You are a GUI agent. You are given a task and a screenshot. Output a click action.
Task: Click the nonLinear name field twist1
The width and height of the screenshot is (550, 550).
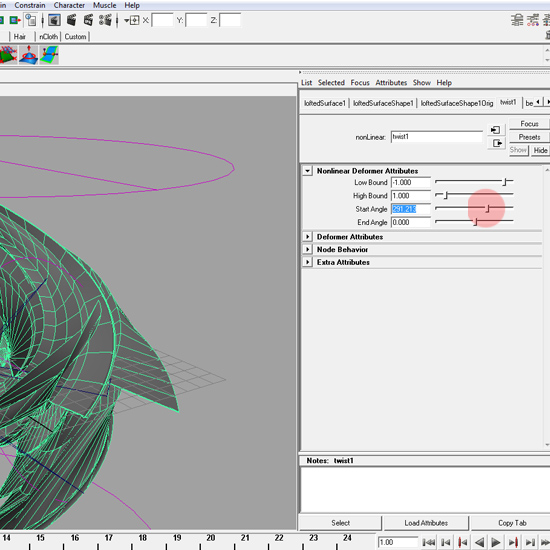437,137
